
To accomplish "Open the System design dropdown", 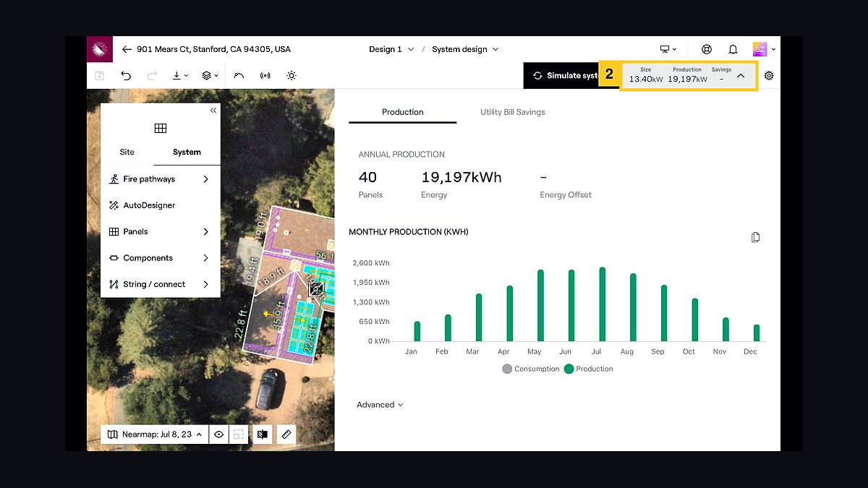I will [465, 49].
